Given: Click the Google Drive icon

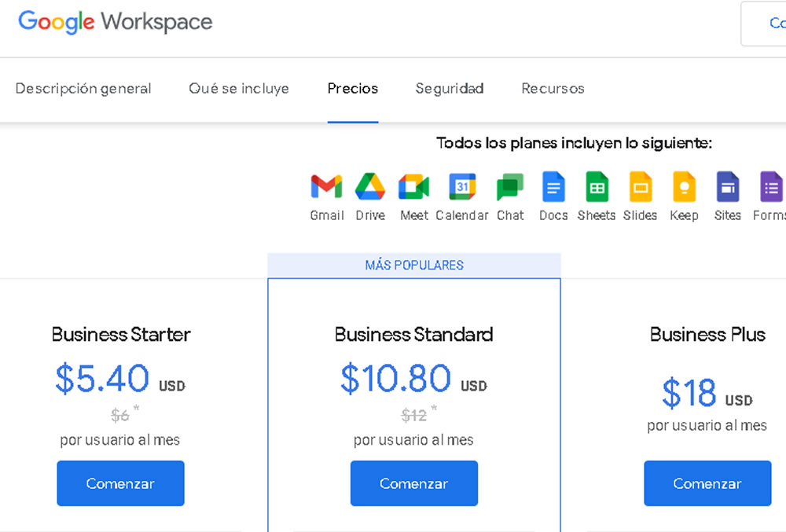Looking at the screenshot, I should click(x=370, y=186).
